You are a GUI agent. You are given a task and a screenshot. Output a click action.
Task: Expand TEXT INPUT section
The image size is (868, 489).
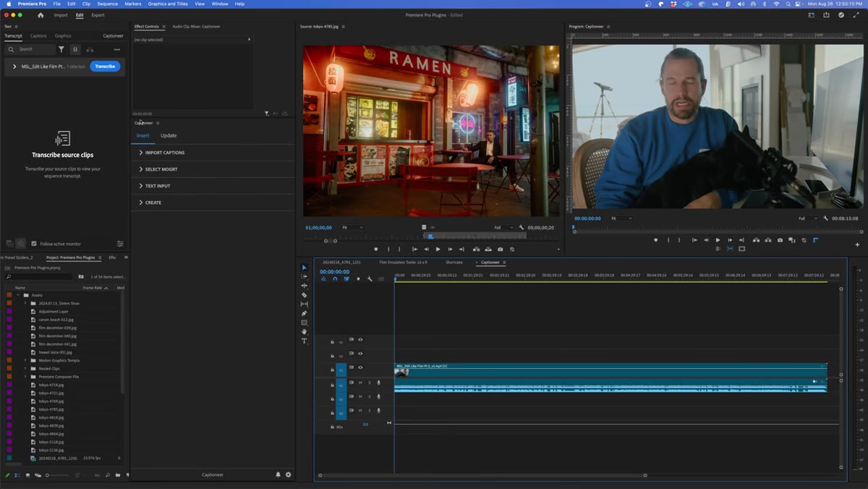coord(158,186)
